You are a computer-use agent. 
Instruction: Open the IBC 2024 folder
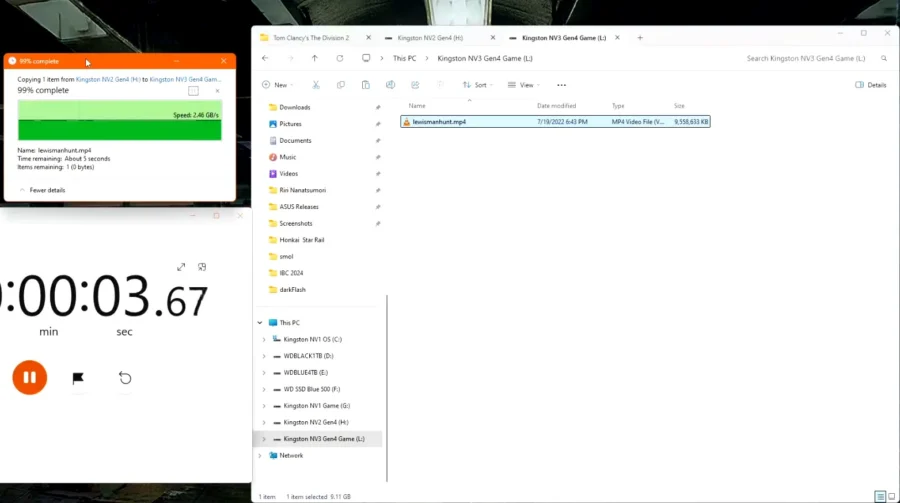(x=291, y=273)
